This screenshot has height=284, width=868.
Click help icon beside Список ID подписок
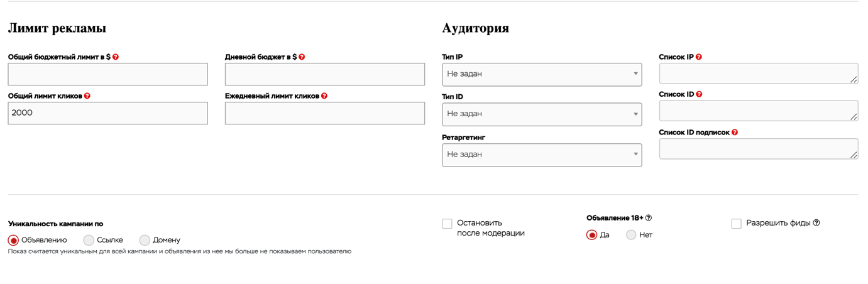pyautogui.click(x=735, y=133)
